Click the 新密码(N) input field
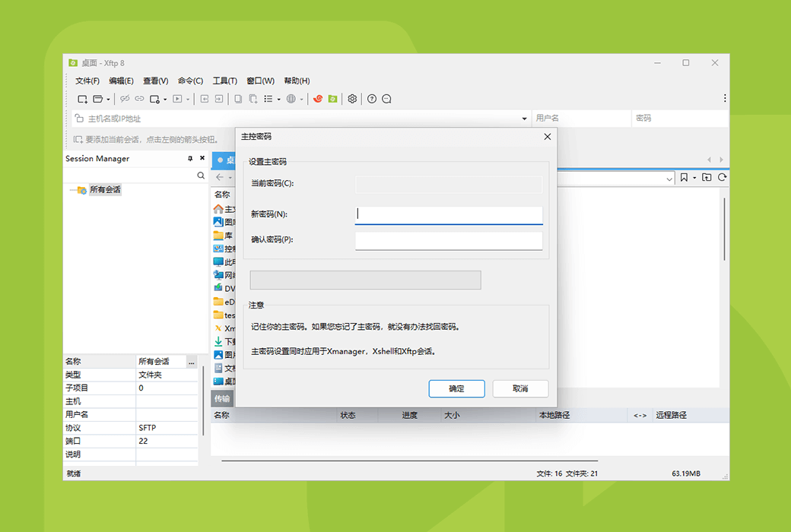This screenshot has height=532, width=791. coord(449,215)
